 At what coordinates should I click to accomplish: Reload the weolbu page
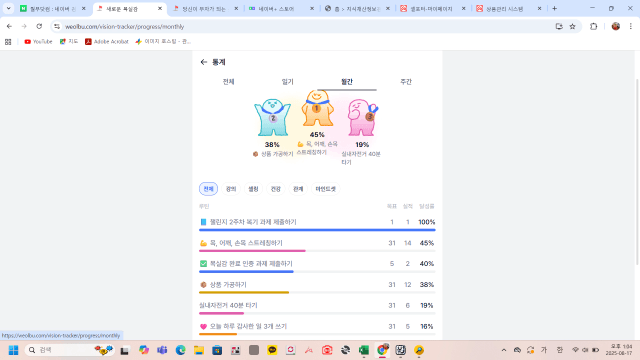39,27
